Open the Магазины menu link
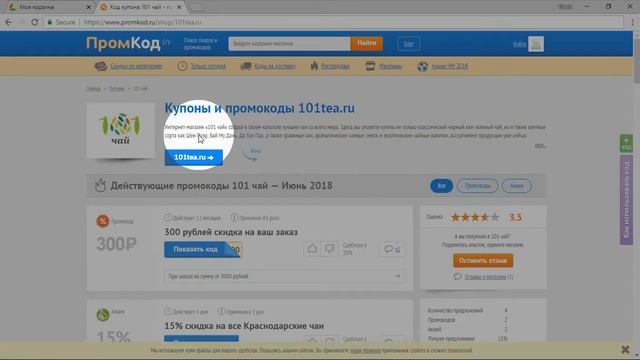This screenshot has width=640, height=360. 390,66
